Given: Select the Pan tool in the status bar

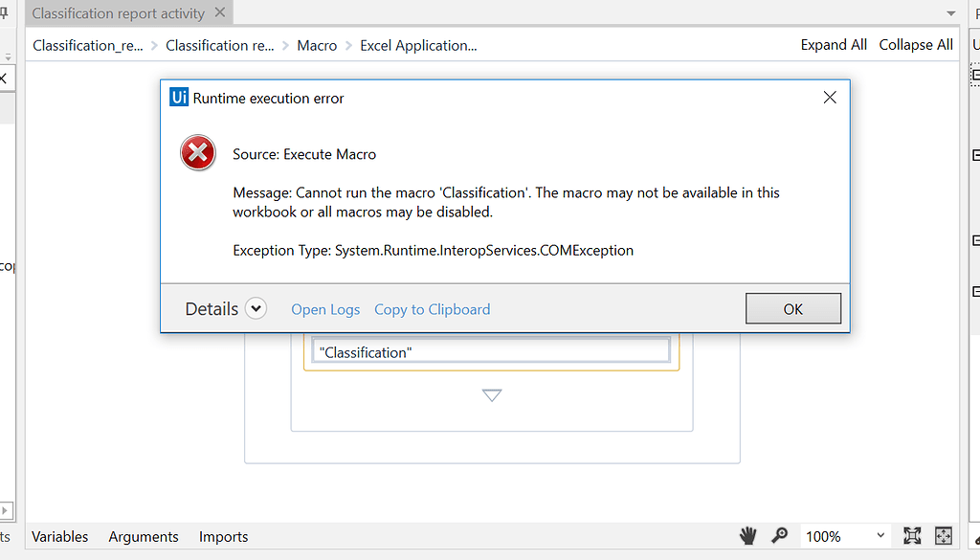Looking at the screenshot, I should click(747, 536).
